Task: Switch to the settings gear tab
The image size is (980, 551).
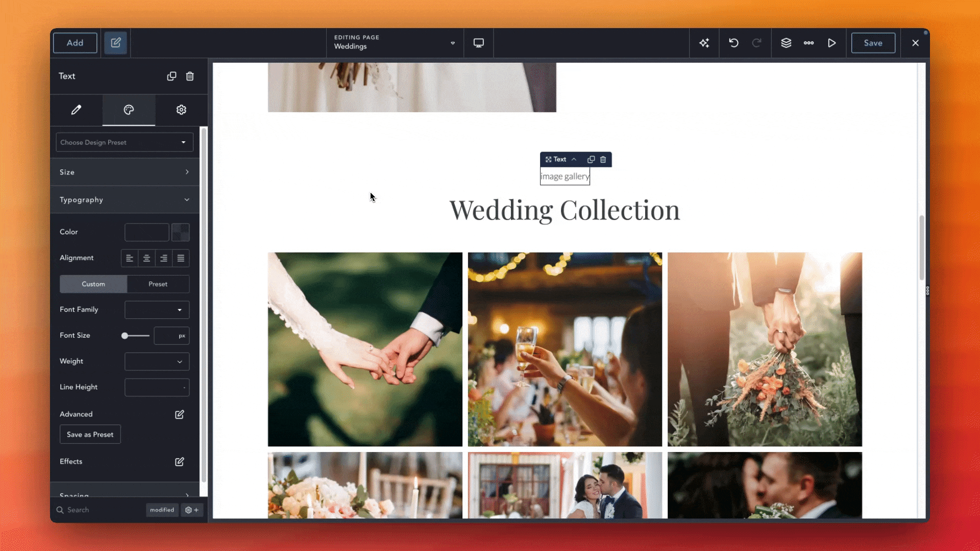Action: (x=181, y=110)
